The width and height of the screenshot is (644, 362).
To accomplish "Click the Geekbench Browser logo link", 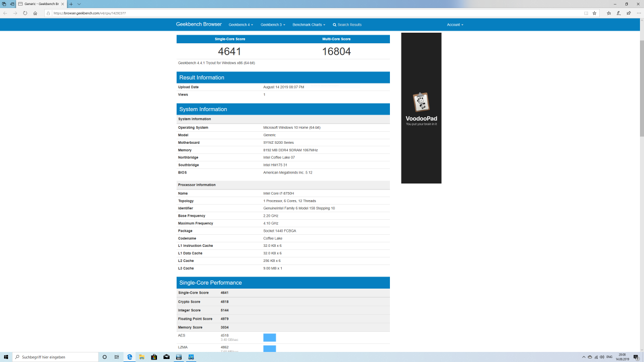I will click(199, 24).
